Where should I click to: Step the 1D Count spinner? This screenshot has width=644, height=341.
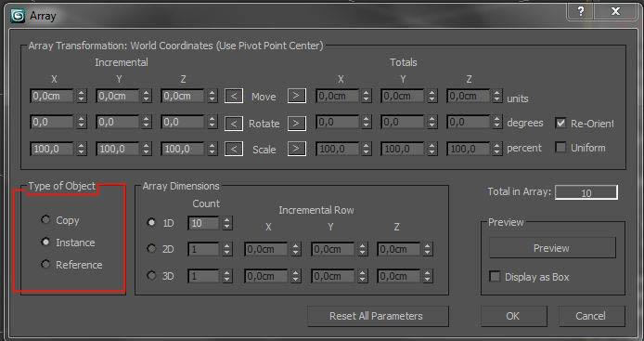click(x=227, y=223)
